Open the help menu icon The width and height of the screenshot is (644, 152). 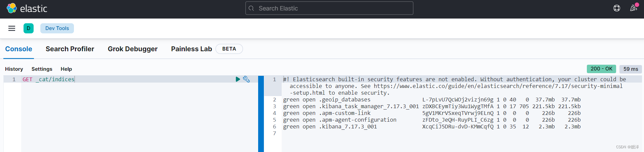pyautogui.click(x=617, y=8)
